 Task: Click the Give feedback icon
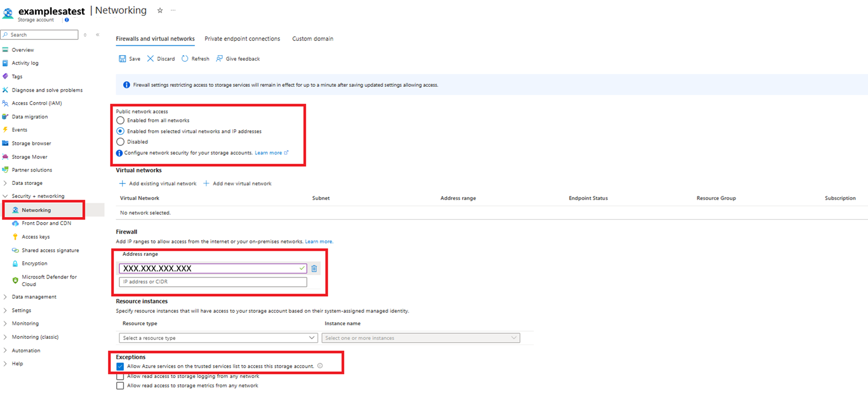(x=219, y=59)
